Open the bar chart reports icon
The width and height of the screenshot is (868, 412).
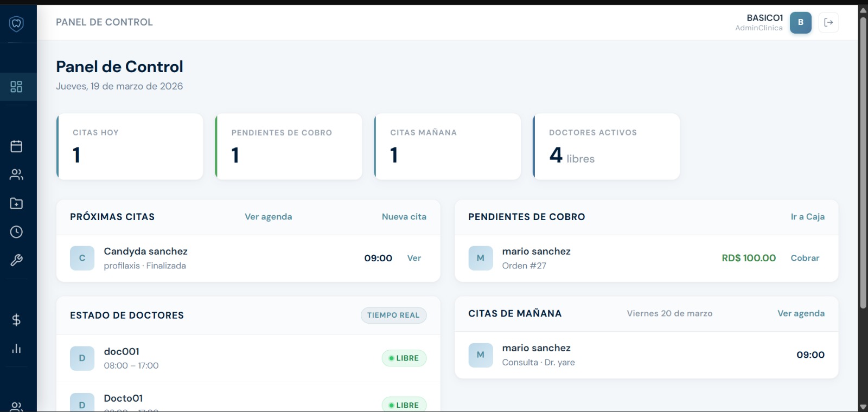click(17, 349)
